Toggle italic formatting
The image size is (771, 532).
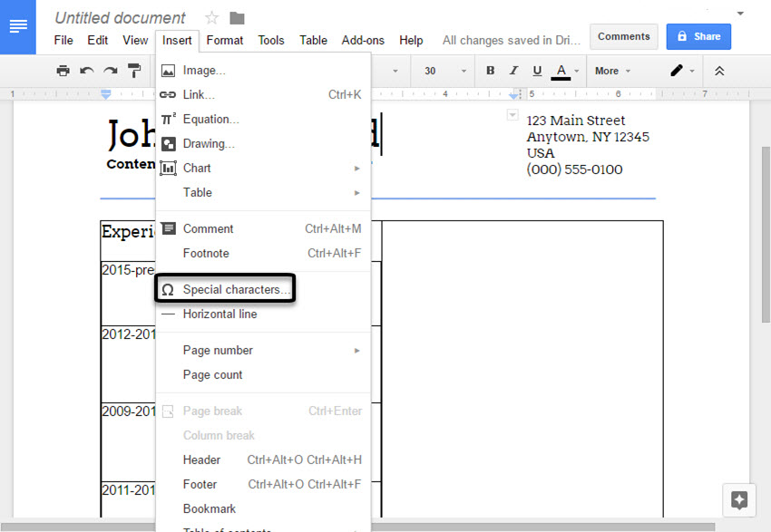[x=513, y=71]
